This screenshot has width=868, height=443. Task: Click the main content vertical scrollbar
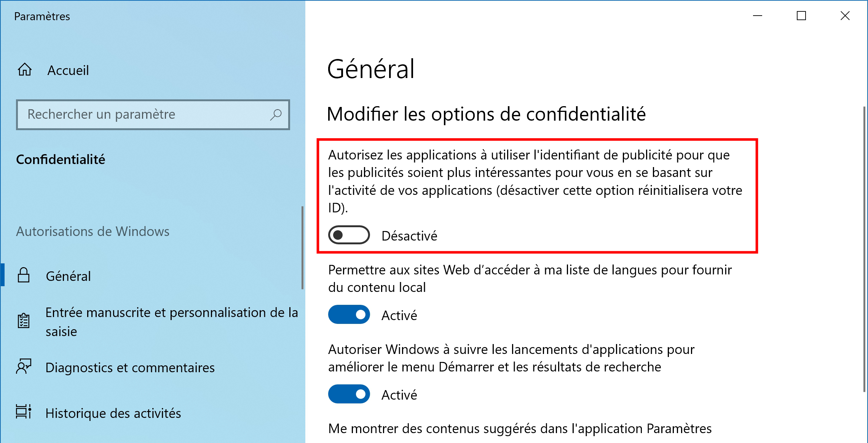[x=864, y=249]
